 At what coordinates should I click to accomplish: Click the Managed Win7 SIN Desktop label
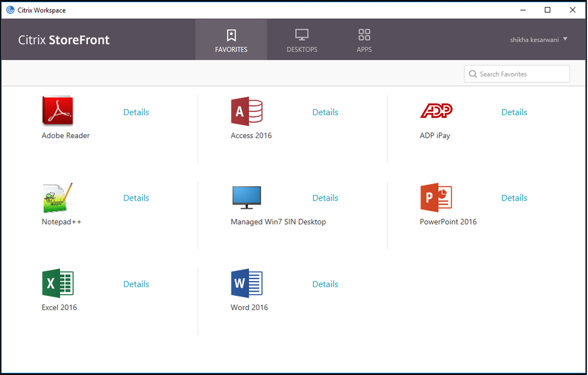click(x=278, y=221)
